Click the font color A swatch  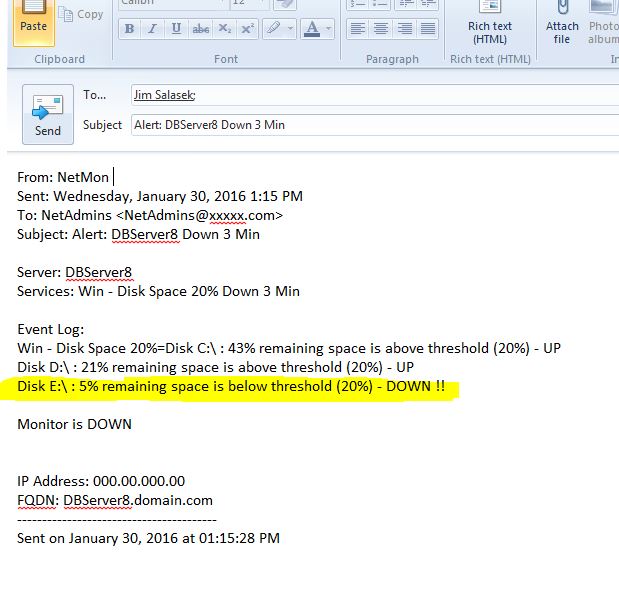point(311,29)
